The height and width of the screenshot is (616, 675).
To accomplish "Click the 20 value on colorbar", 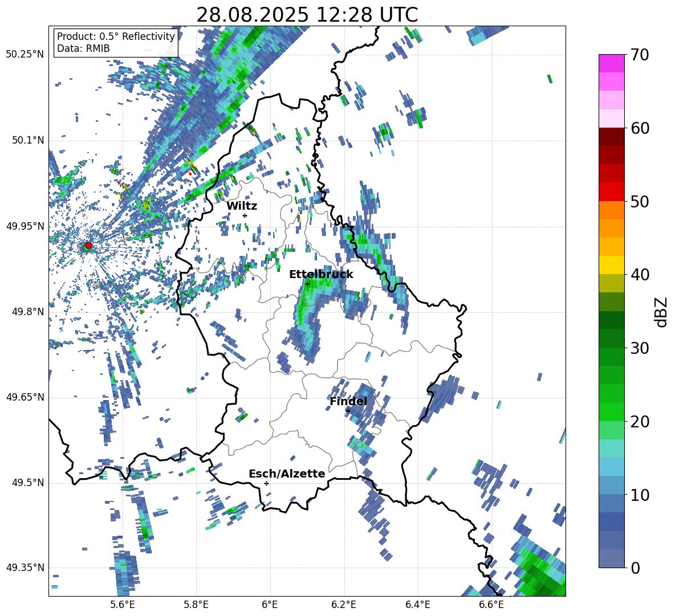I will pos(639,422).
